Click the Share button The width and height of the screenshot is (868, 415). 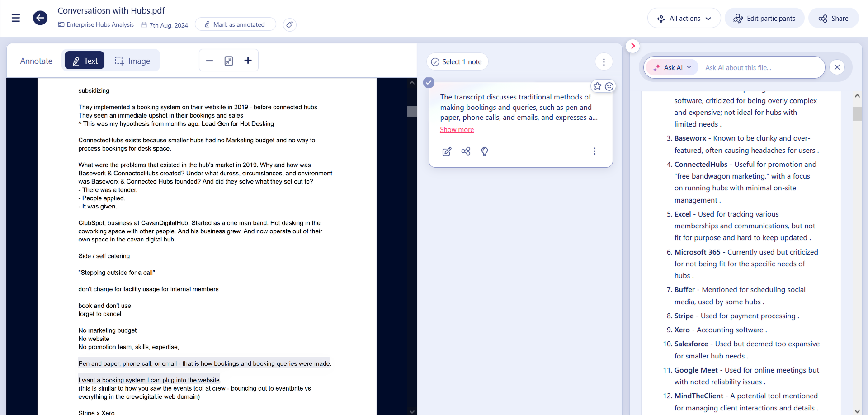(x=833, y=18)
